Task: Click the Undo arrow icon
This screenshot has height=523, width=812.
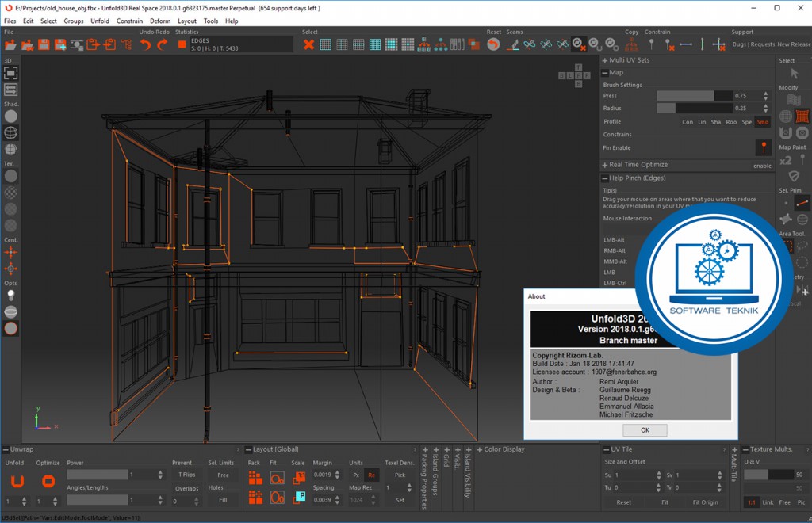Action: [146, 45]
